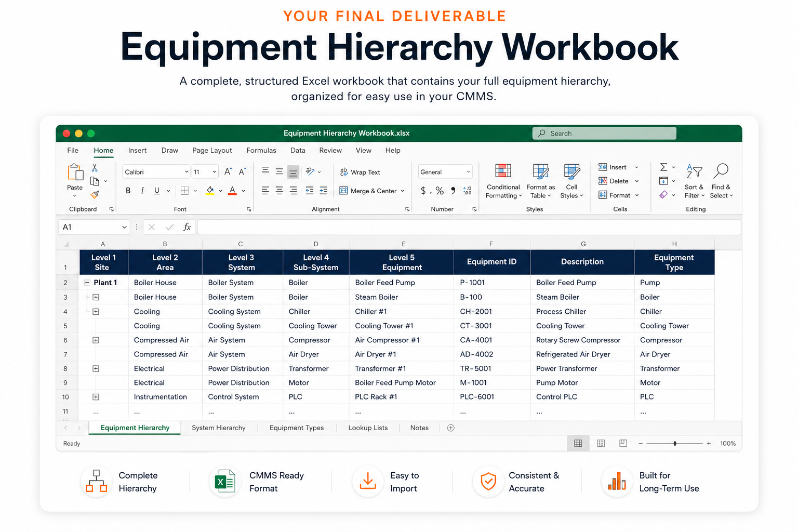
Task: Toggle Top Align vertical alignment
Action: coord(265,171)
